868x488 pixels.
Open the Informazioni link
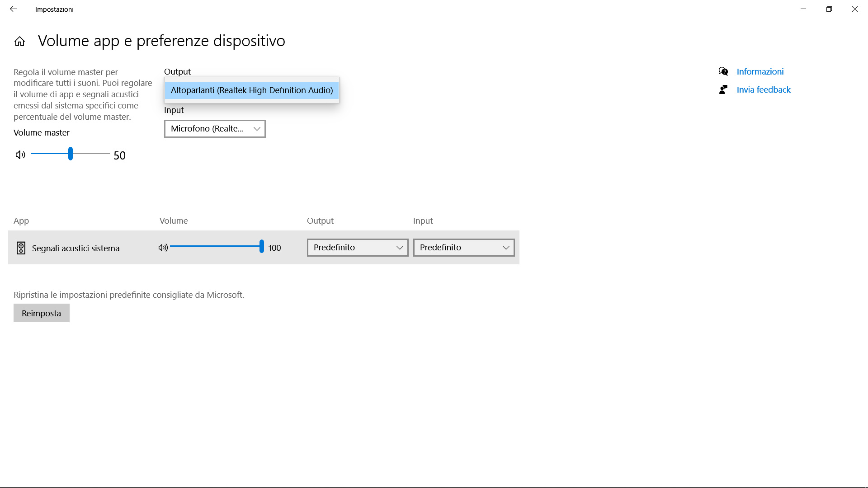point(760,71)
